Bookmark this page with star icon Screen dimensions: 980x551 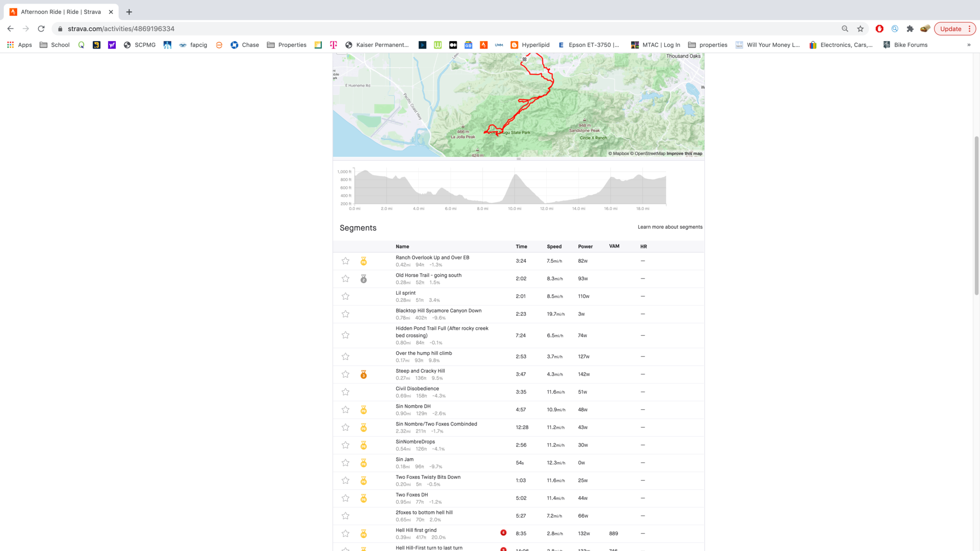click(x=860, y=28)
